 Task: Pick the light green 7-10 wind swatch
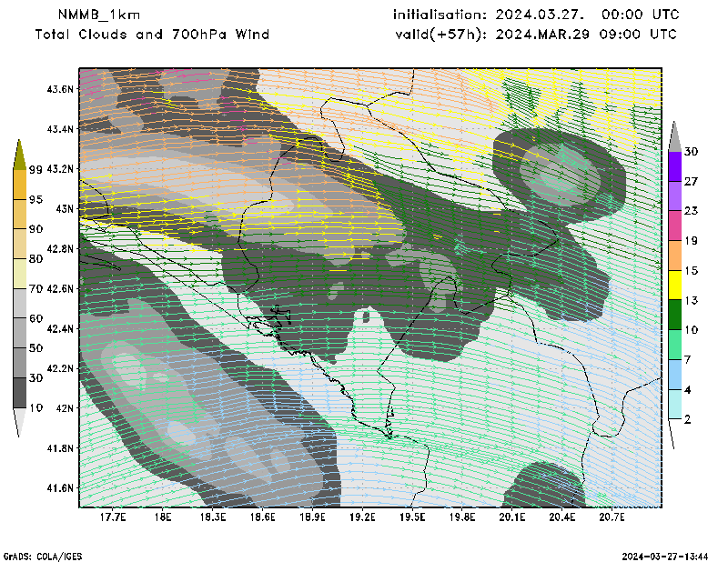674,345
